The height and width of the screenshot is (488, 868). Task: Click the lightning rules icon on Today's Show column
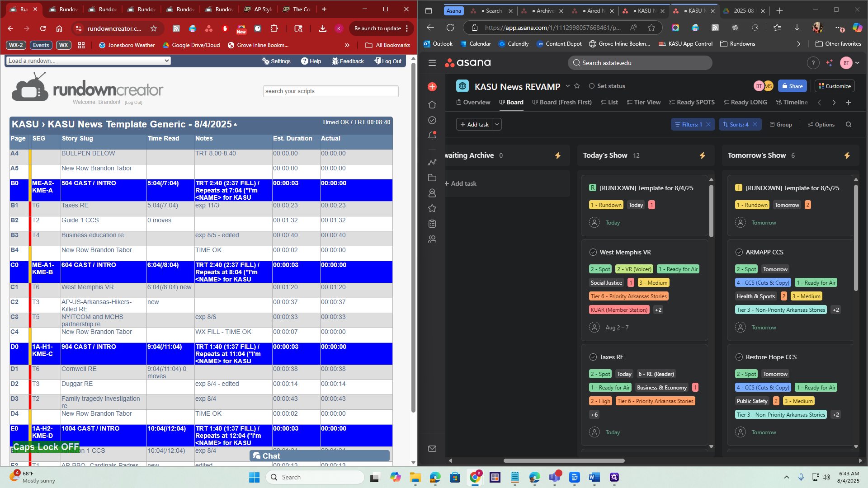pos(703,155)
